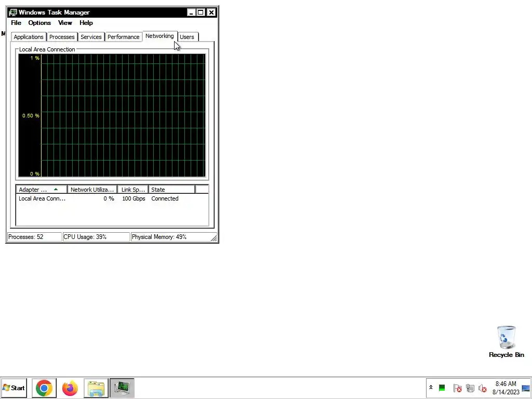
Task: Click the muted volume tray icon
Action: 482,388
